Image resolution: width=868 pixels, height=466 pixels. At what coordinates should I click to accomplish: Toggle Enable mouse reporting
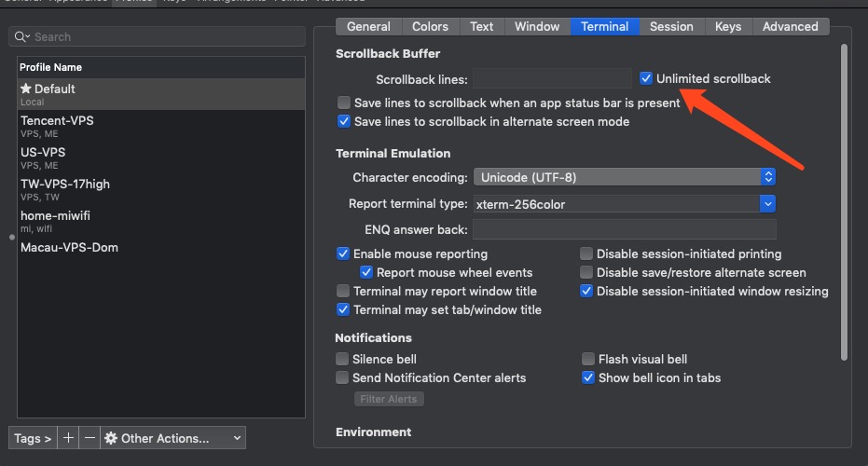pyautogui.click(x=343, y=254)
